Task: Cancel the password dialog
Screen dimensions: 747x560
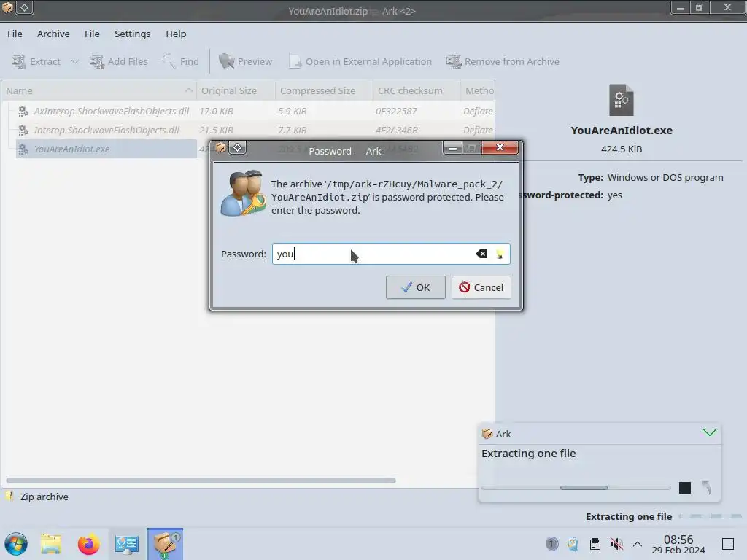Action: pos(481,287)
